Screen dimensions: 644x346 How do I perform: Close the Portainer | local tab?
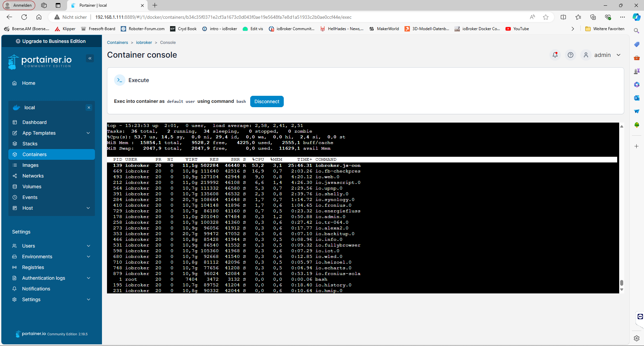pos(142,5)
